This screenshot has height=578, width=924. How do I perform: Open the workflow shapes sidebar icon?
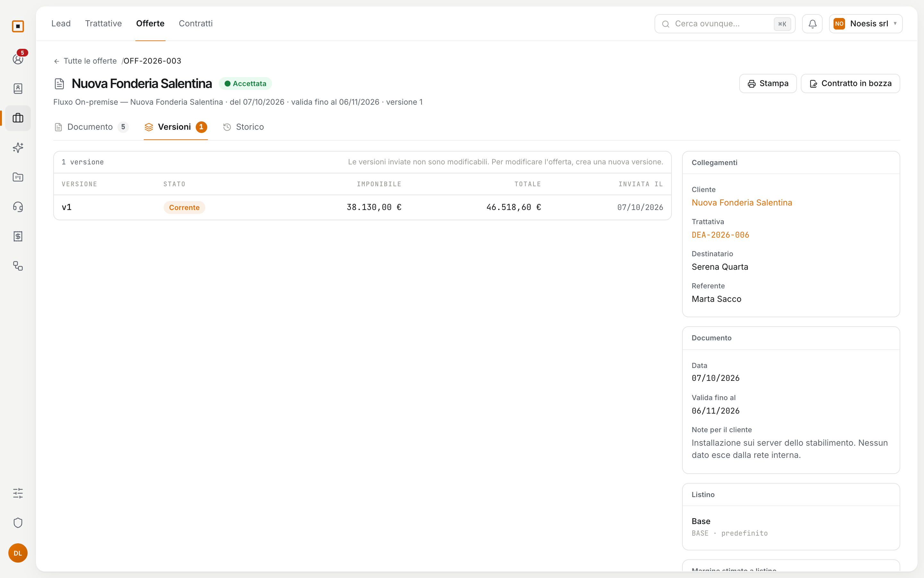18,266
